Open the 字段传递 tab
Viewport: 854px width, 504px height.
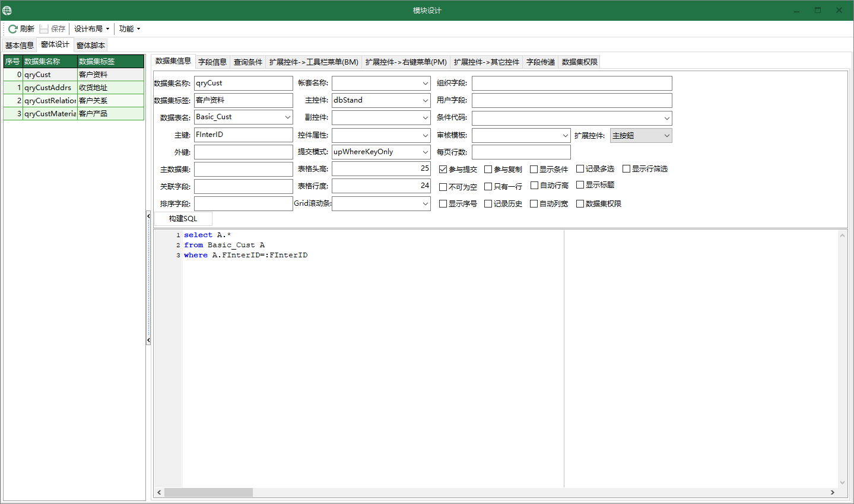541,62
